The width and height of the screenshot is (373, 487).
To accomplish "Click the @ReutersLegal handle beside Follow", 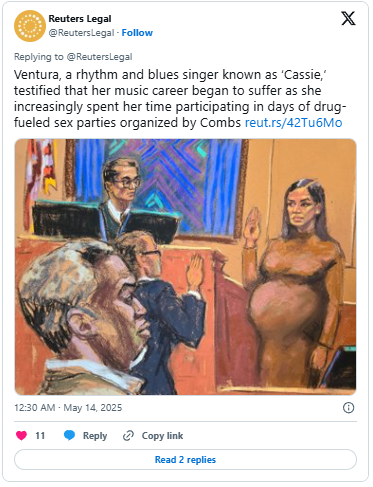I will [x=81, y=33].
